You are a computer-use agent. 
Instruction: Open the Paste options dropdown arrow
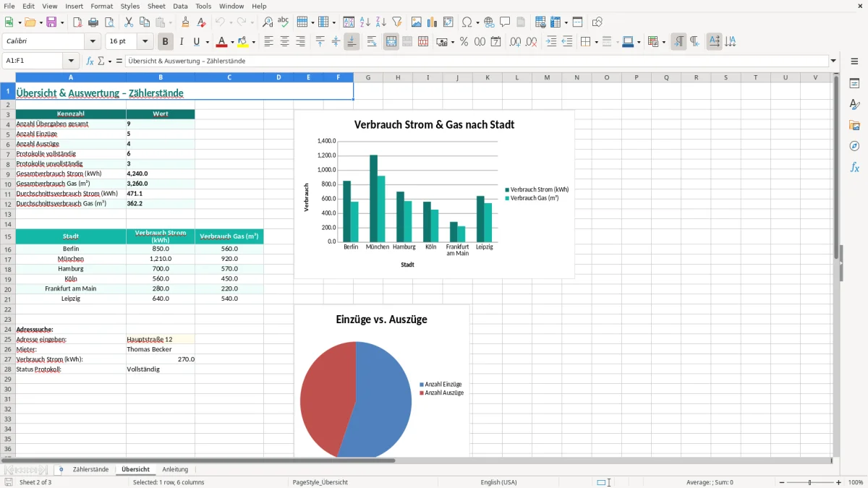point(170,22)
